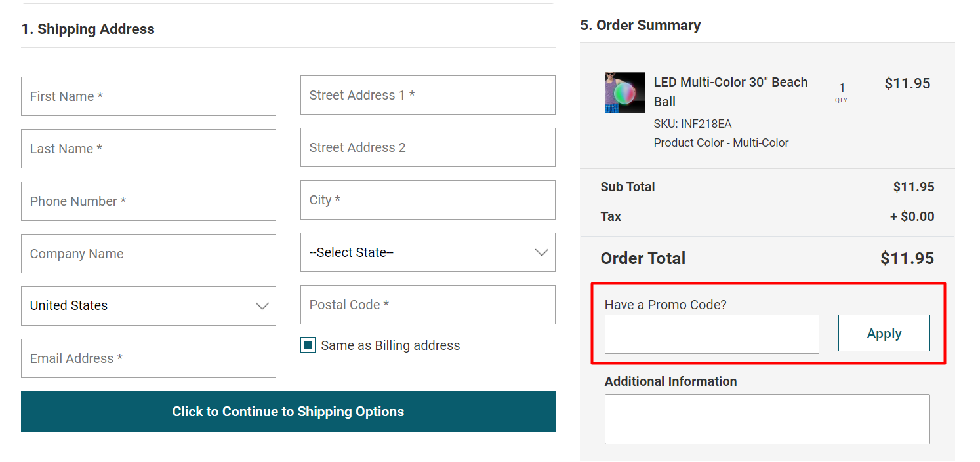The width and height of the screenshot is (980, 462).
Task: Click the Street Address 1 field
Action: click(x=428, y=95)
